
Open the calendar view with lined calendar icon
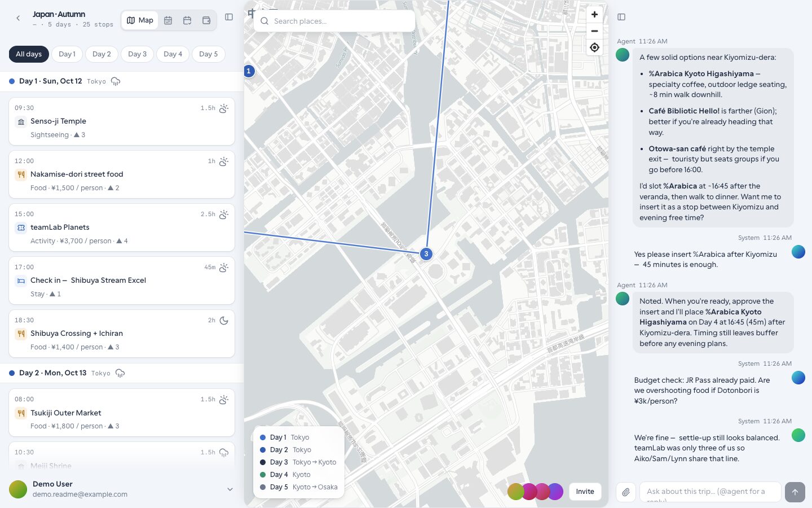pos(168,20)
